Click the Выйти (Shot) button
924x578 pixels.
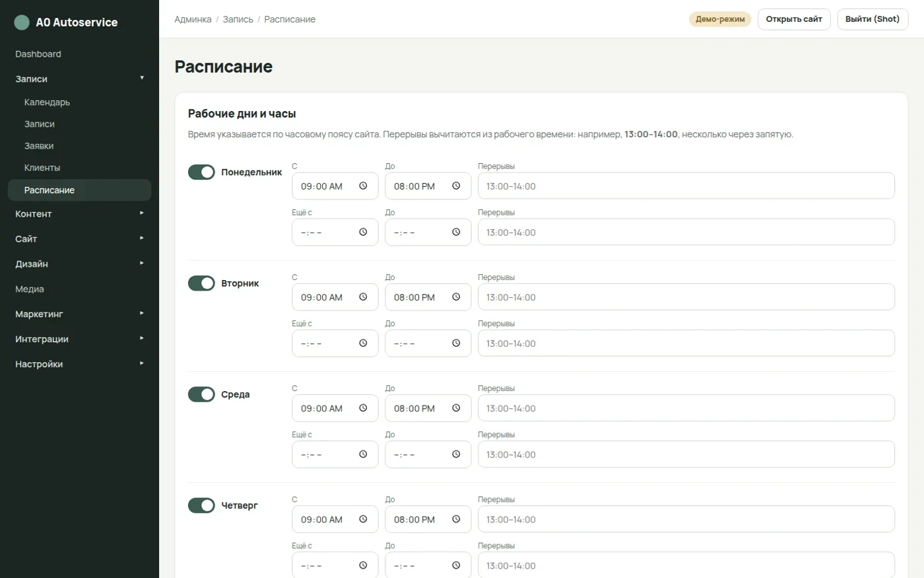[x=873, y=19]
